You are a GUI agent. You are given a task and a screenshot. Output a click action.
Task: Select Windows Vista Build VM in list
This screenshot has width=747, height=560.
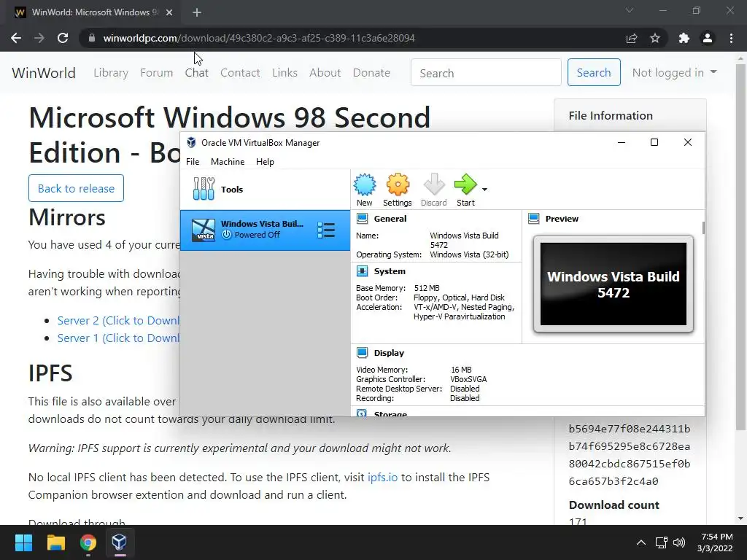[x=265, y=230]
